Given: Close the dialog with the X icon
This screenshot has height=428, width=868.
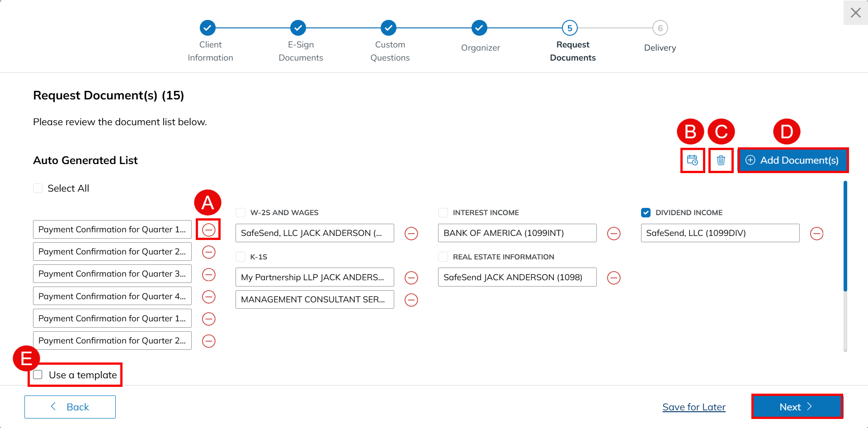Looking at the screenshot, I should coord(855,13).
